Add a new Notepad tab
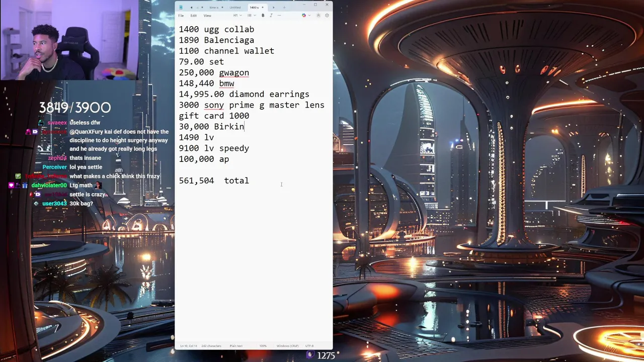This screenshot has width=644, height=362. [x=284, y=8]
